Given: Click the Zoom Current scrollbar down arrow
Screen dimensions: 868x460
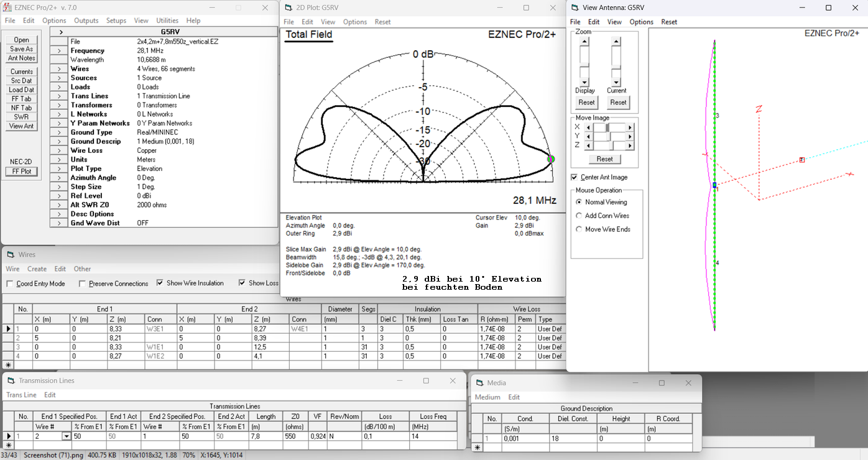Looking at the screenshot, I should pos(616,82).
